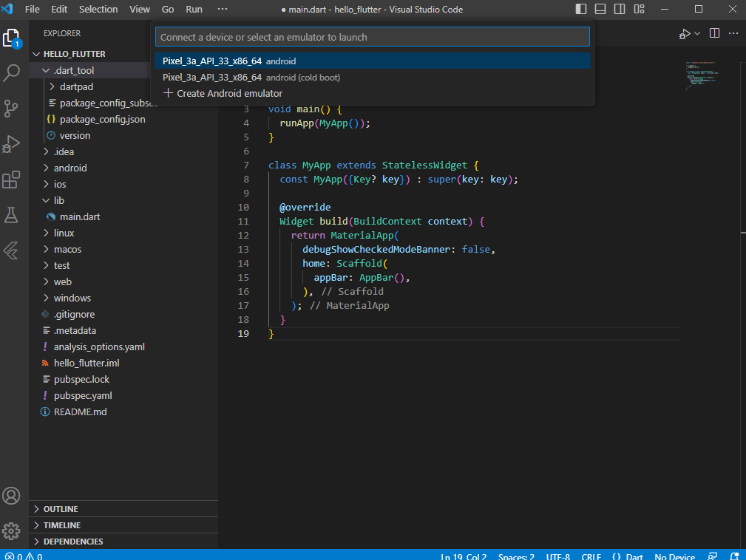The image size is (746, 560).
Task: Change UTF-8 encoding in status bar
Action: [x=557, y=556]
